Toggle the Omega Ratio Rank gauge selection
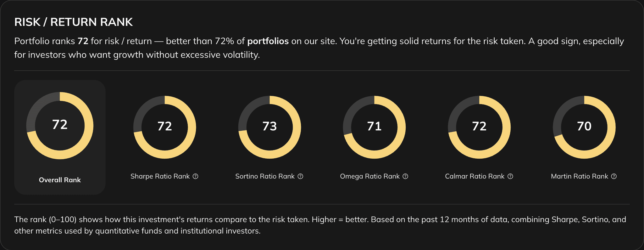The image size is (644, 250). click(x=374, y=127)
